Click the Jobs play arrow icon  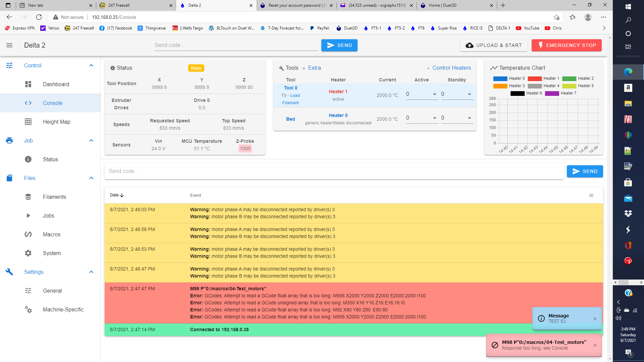(28, 216)
